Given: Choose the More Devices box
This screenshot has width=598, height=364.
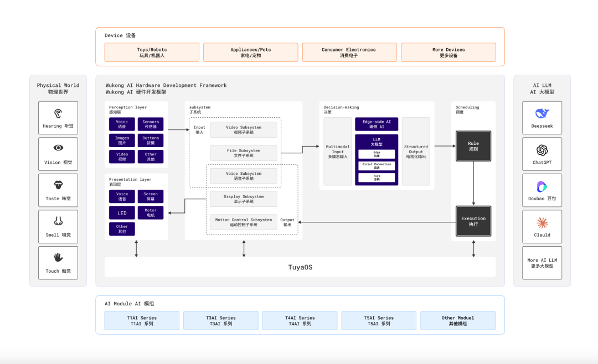Looking at the screenshot, I should tap(448, 52).
